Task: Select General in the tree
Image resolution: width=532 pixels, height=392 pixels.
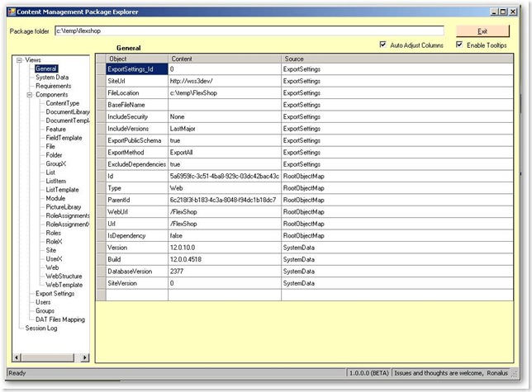Action: click(46, 68)
